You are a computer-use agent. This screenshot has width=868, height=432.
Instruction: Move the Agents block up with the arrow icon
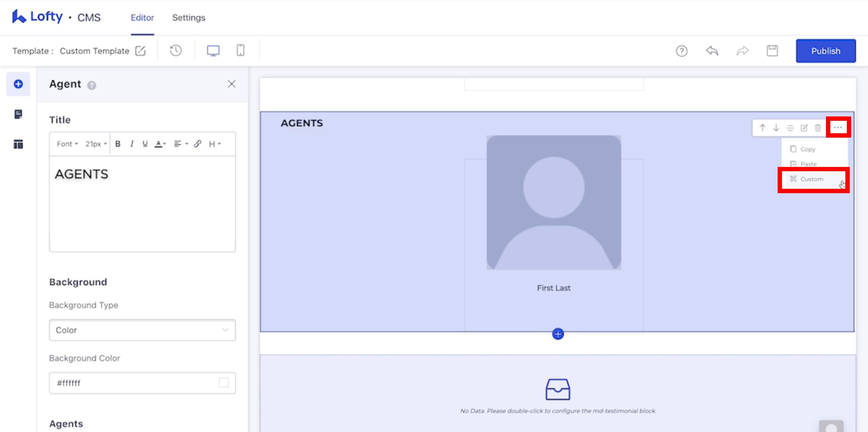click(x=762, y=128)
